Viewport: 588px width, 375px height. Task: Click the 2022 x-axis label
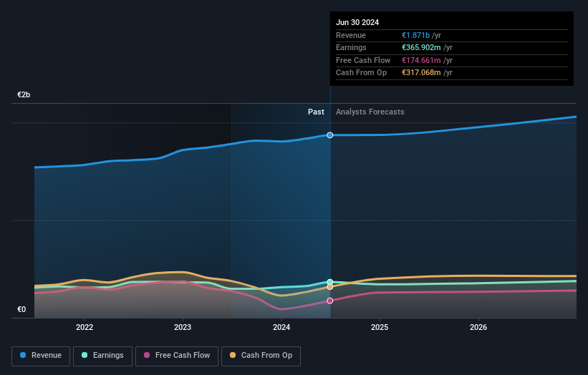pos(85,328)
